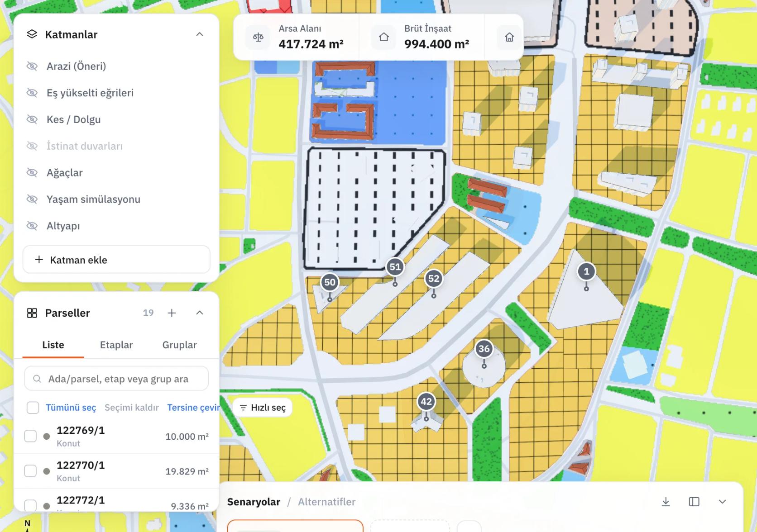Collapse the Parseller panel

pos(200,313)
